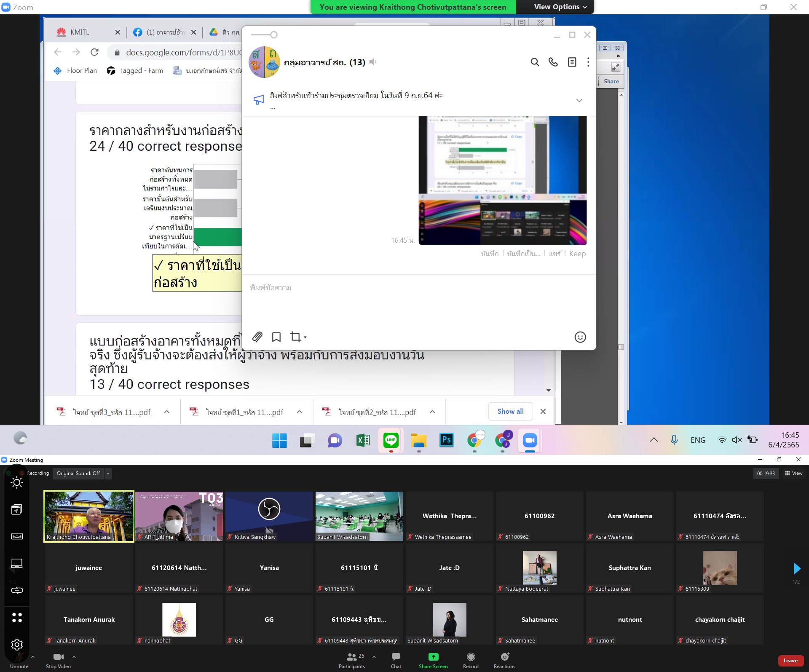
Task: Toggle the LINE chat mute speaker icon
Action: click(373, 62)
